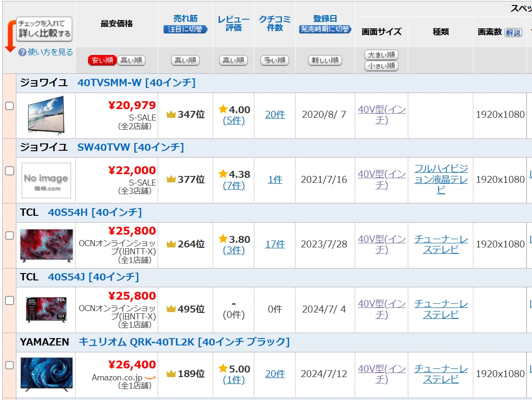Open 20件 クチコミ link for 40TVSMM-W
532x400 pixels.
click(275, 115)
